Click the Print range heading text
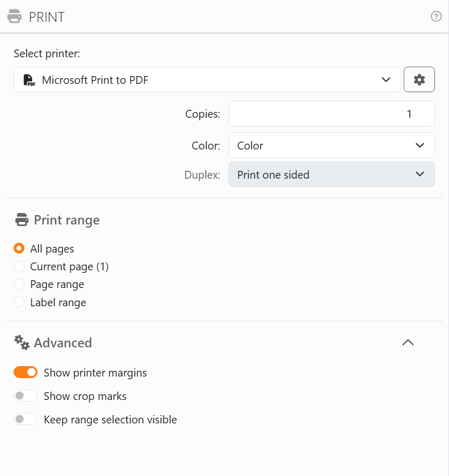The height and width of the screenshot is (476, 449). [67, 220]
